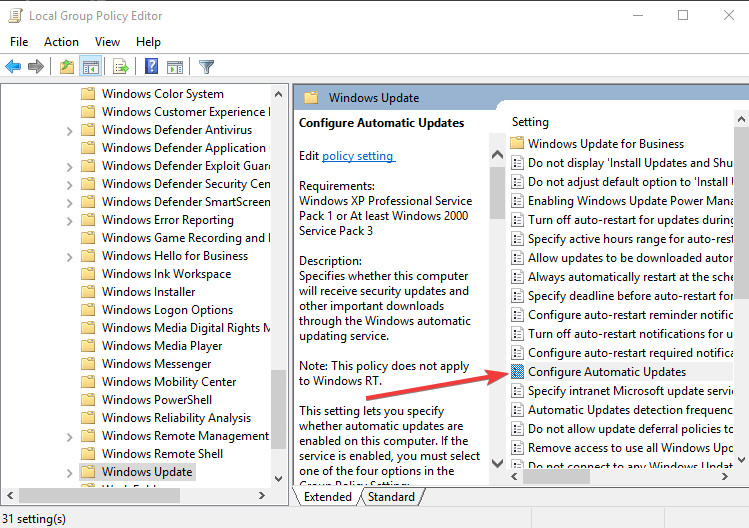Click the Windows Messenger folder icon
This screenshot has width=749, height=528.
tap(88, 364)
